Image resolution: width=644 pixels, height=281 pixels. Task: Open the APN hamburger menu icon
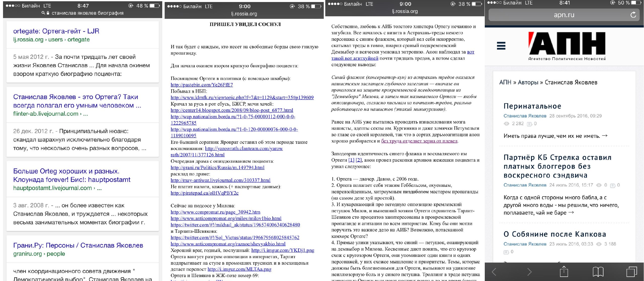(x=501, y=46)
